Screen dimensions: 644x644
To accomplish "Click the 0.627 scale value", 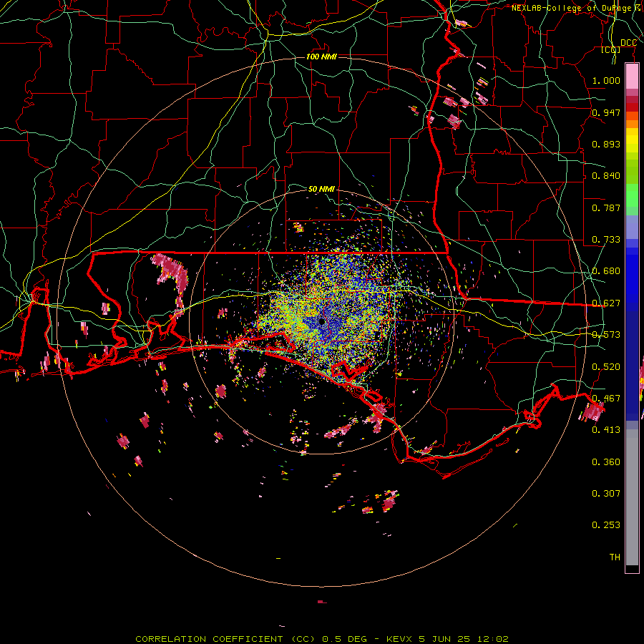I will tap(606, 303).
